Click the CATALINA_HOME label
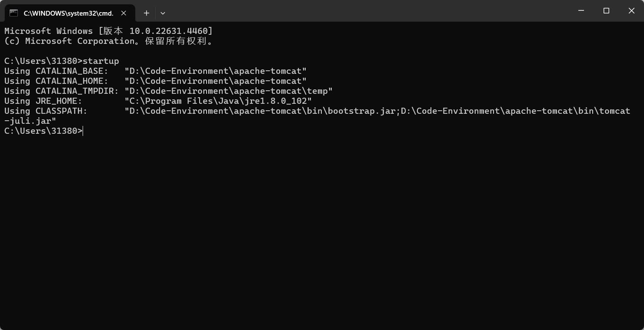644x330 pixels. 72,81
